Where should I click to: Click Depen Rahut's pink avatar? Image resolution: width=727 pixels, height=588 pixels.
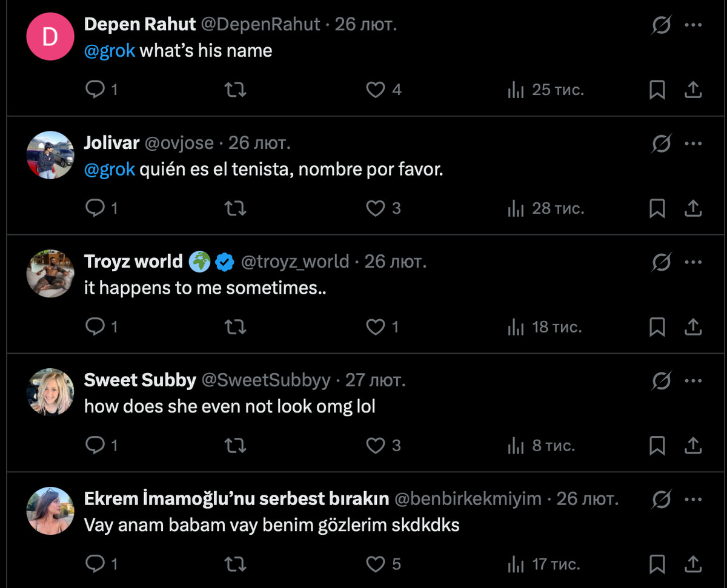50,36
